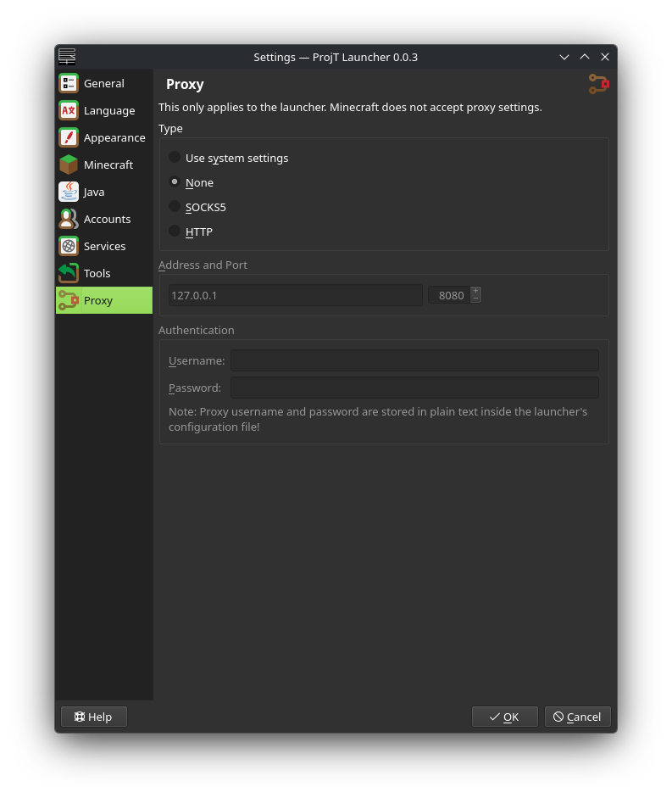The width and height of the screenshot is (672, 798).
Task: Click the Appearance paintbrush icon
Action: (68, 137)
